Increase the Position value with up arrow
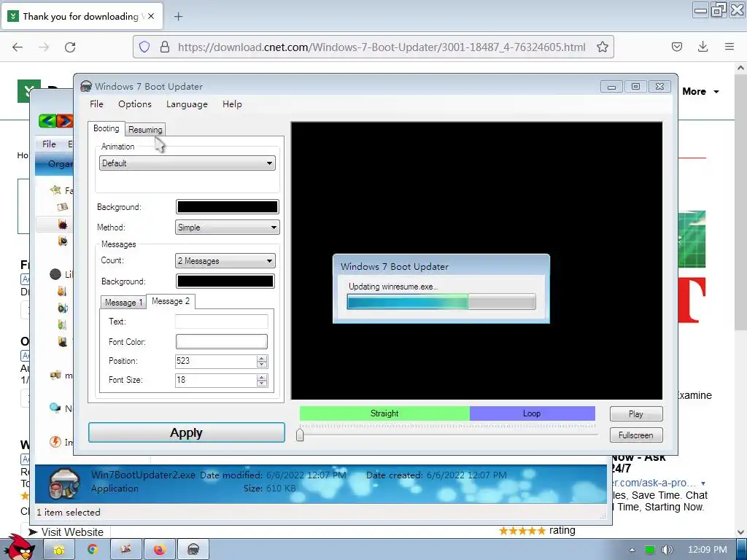Screen dimensions: 747x560 click(x=262, y=358)
